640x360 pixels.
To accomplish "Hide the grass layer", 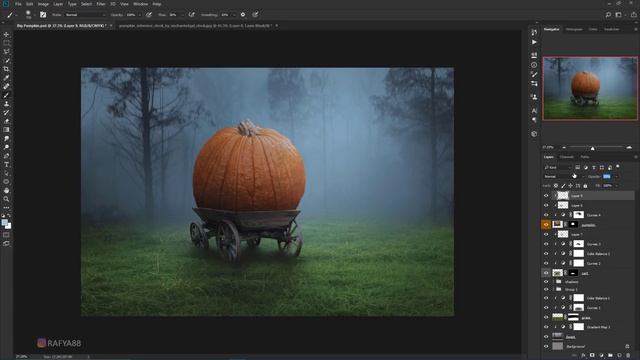I will [546, 317].
